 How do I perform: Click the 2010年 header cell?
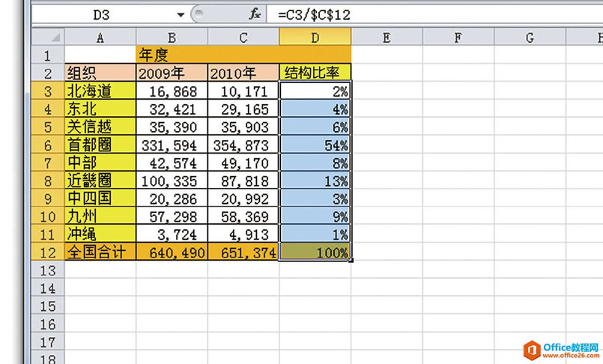pos(243,73)
